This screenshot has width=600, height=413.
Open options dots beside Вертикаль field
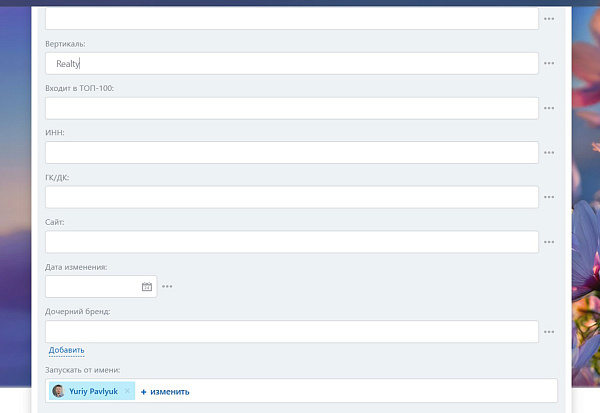coord(549,63)
